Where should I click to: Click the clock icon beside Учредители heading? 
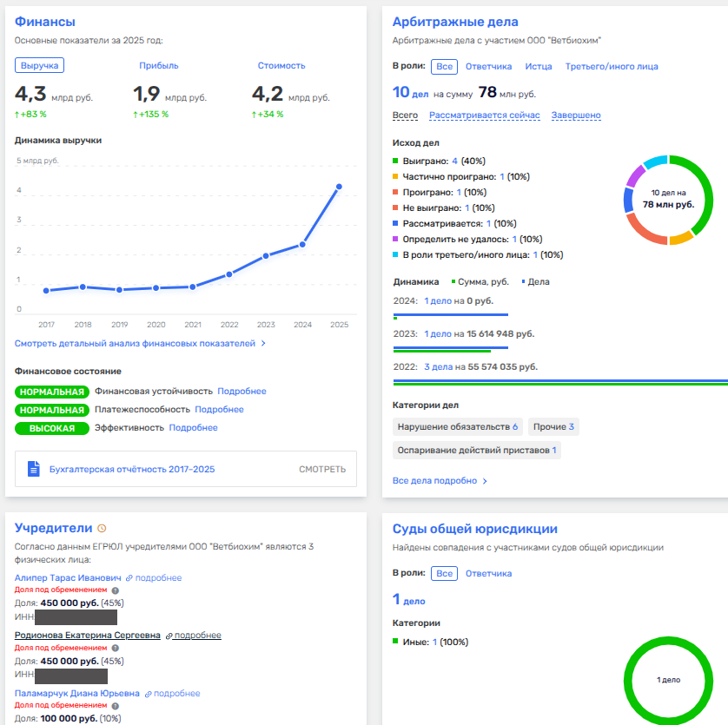[x=103, y=528]
